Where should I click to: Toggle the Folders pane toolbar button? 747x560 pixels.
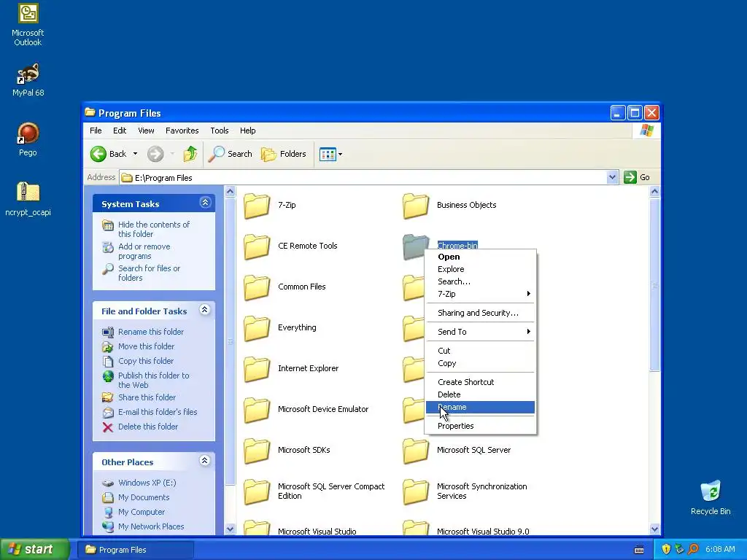click(x=284, y=154)
